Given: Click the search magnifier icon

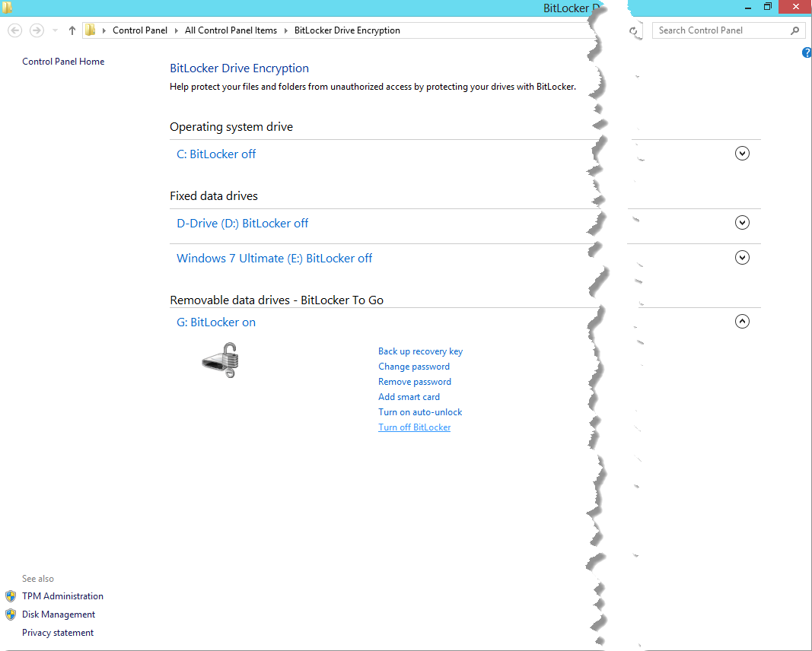Looking at the screenshot, I should click(795, 30).
